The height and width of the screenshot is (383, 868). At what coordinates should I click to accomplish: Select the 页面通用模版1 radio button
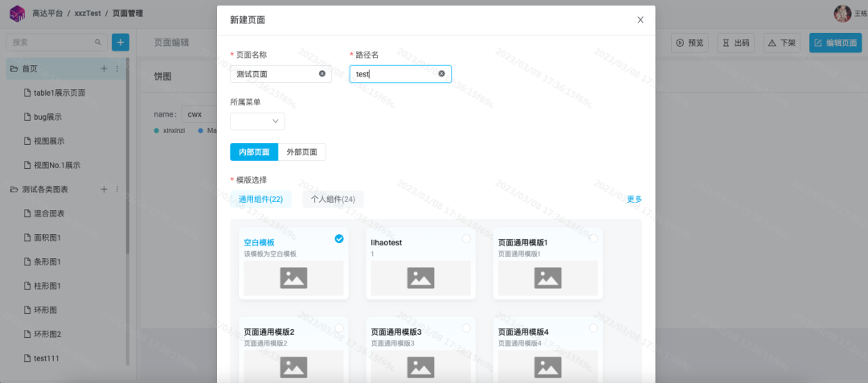(x=593, y=238)
